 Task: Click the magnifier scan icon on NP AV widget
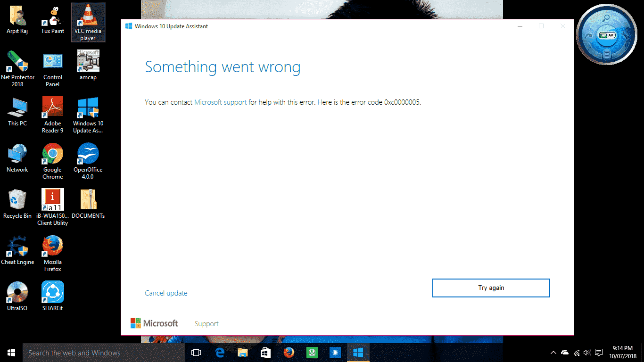[x=607, y=18]
